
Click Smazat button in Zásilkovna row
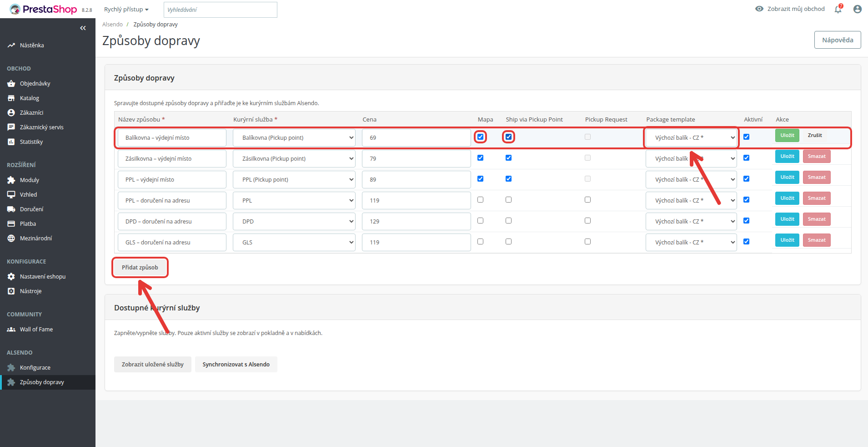click(817, 157)
